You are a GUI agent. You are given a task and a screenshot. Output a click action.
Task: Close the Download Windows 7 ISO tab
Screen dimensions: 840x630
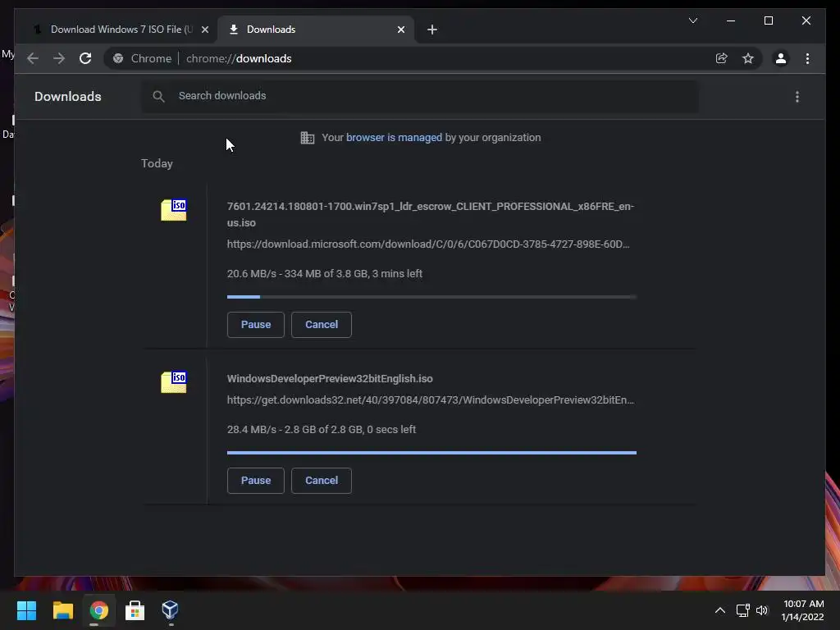204,30
